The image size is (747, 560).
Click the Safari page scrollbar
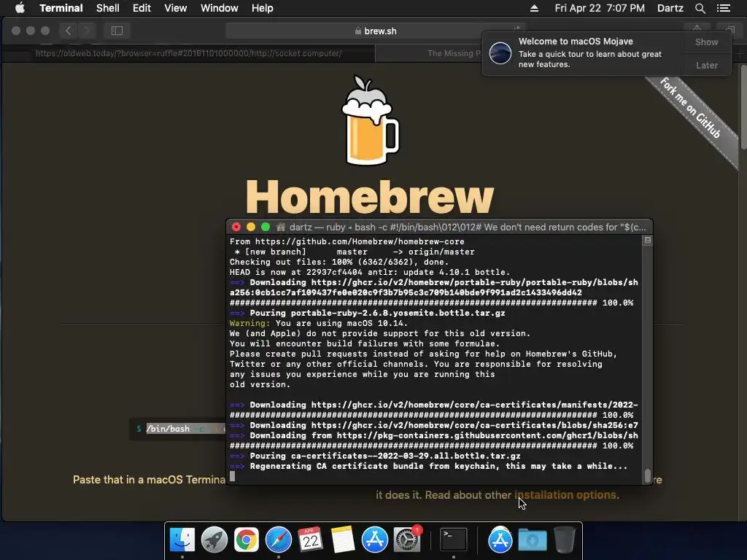point(743,108)
